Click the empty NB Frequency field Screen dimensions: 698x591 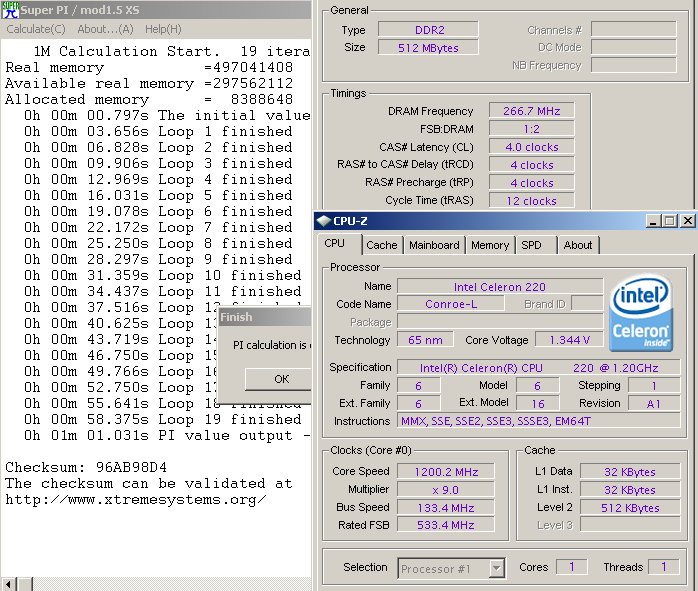[633, 65]
